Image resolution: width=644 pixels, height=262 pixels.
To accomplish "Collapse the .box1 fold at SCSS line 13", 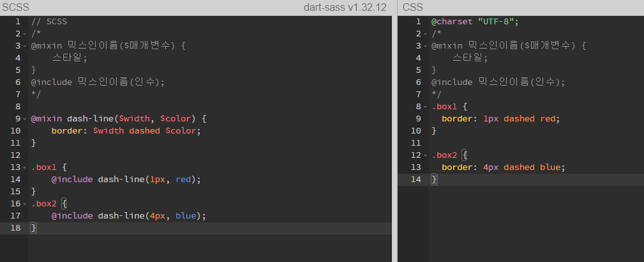I will pyautogui.click(x=25, y=167).
